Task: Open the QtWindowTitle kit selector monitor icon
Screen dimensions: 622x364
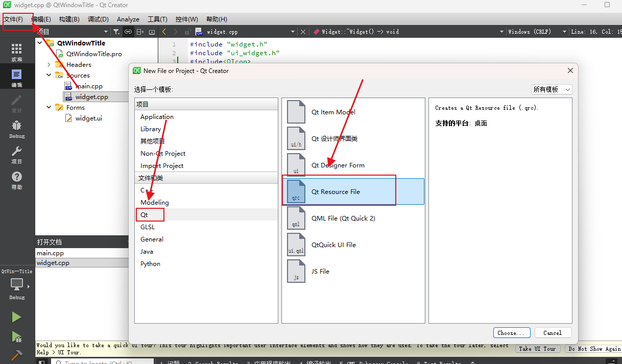Action: (x=17, y=284)
